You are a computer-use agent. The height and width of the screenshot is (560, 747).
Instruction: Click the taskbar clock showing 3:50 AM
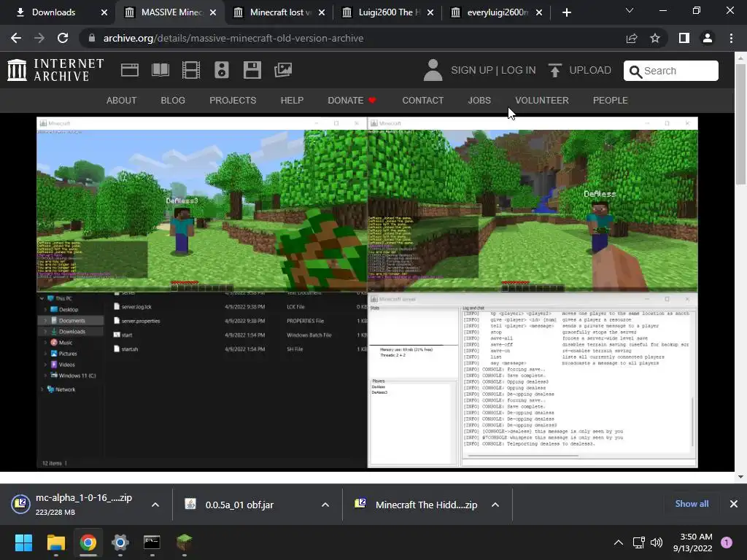click(x=693, y=542)
